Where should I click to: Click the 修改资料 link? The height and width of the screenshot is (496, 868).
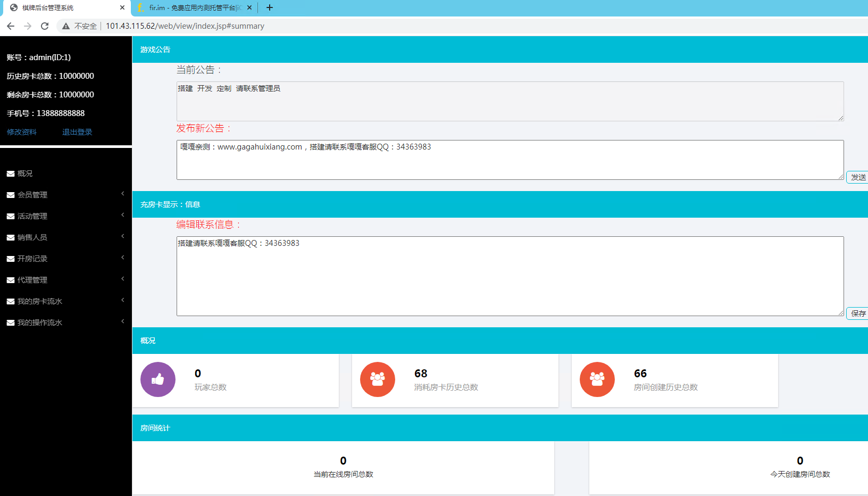click(x=22, y=132)
